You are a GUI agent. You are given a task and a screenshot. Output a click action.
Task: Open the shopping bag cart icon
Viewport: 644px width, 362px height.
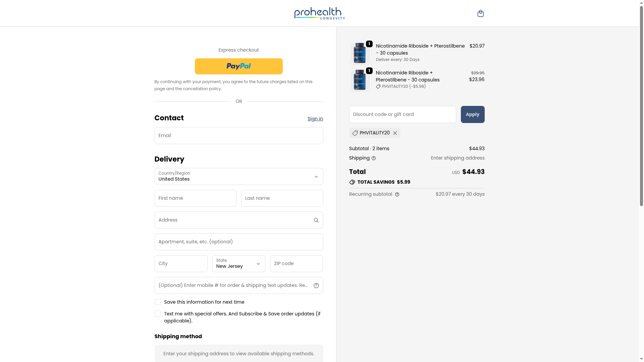480,13
